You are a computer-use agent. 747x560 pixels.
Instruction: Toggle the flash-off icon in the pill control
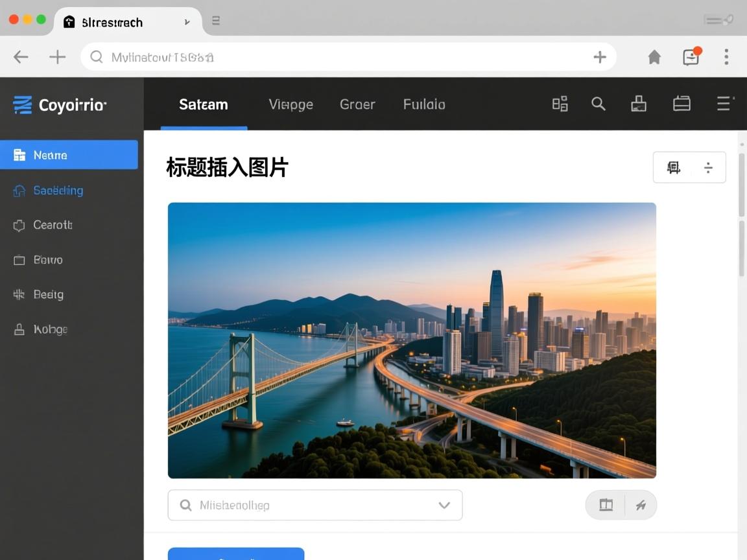click(x=641, y=504)
